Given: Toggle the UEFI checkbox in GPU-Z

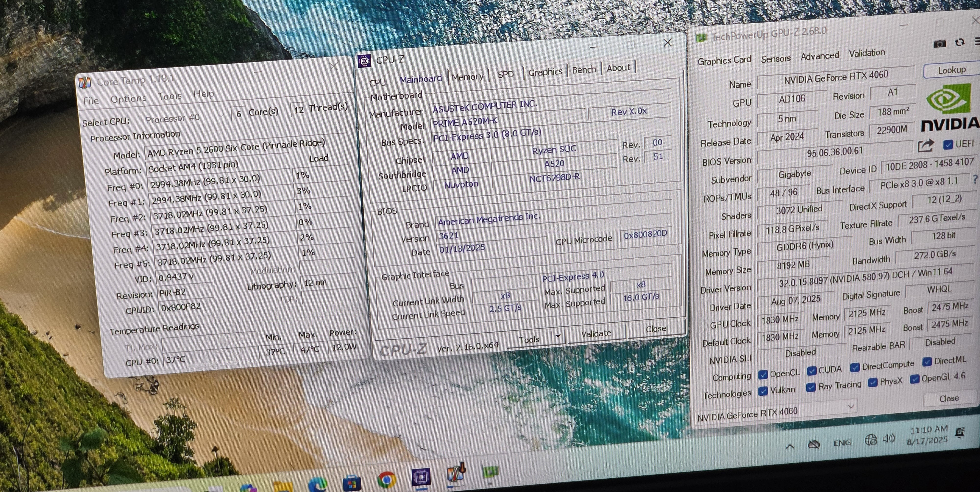Looking at the screenshot, I should 948,145.
